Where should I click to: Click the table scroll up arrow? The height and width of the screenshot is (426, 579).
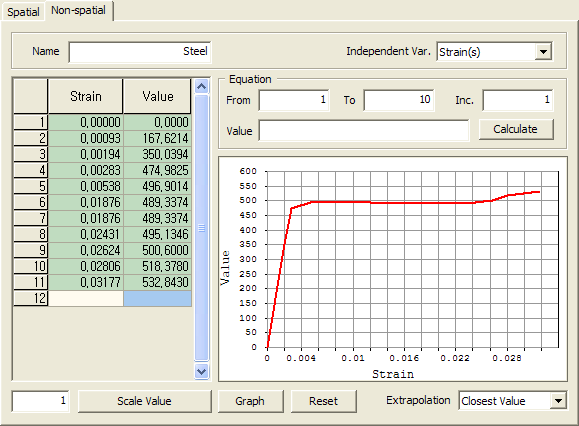coord(202,87)
